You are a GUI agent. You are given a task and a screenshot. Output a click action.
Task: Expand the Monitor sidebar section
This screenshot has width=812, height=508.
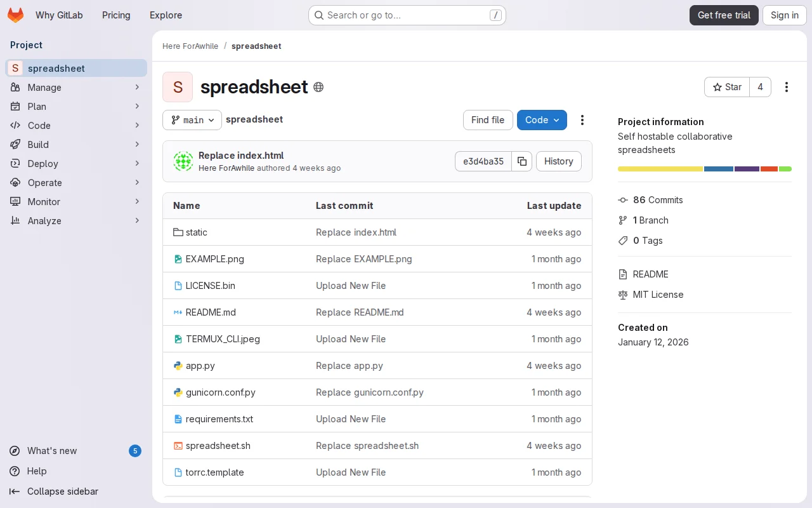[x=76, y=201]
